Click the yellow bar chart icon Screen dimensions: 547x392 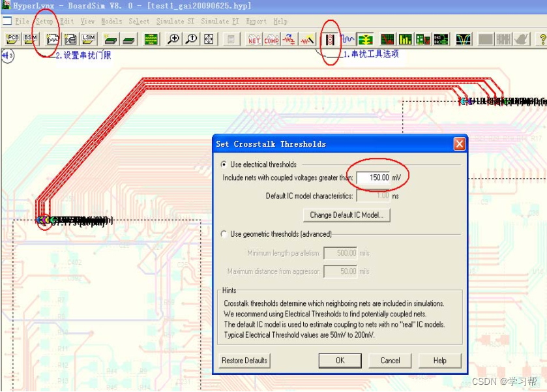(406, 39)
